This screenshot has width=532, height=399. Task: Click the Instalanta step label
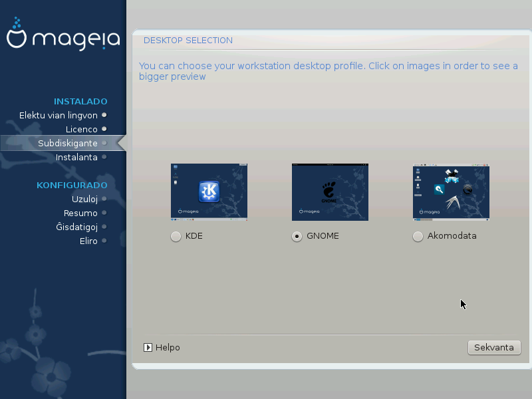pyautogui.click(x=76, y=157)
